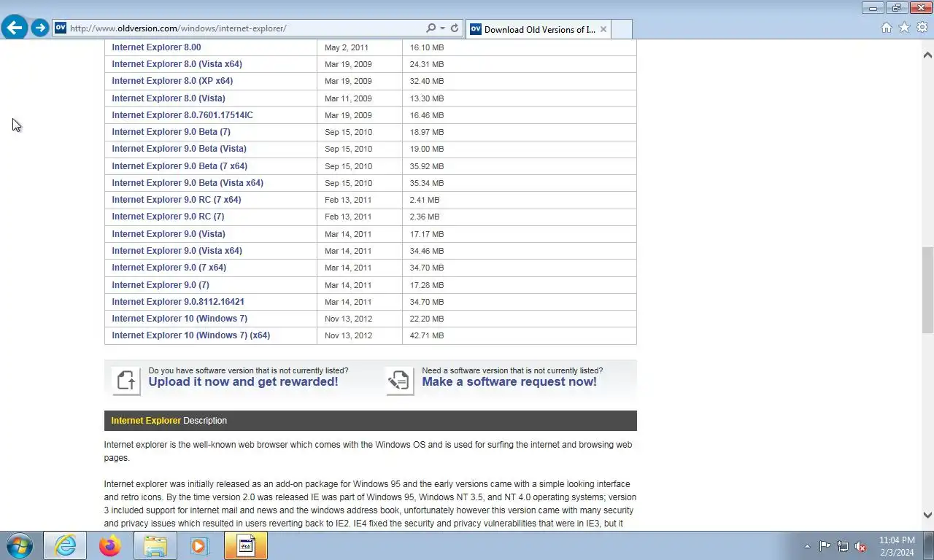Open Internet Explorer 8.0 (Vista x64) link
This screenshot has width=934, height=560.
point(177,64)
